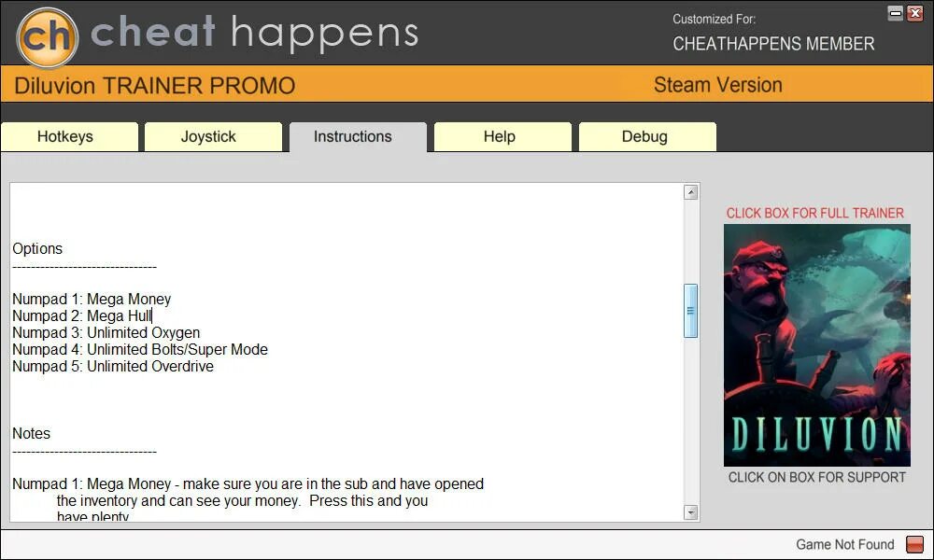
Task: Open the Help tab
Action: pos(502,137)
